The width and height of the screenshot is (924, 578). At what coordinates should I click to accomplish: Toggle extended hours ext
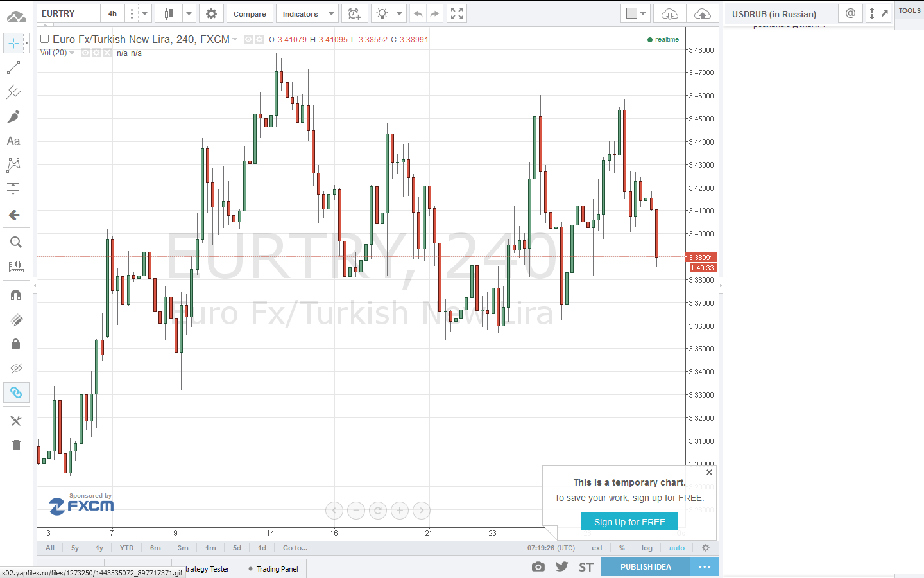[597, 548]
